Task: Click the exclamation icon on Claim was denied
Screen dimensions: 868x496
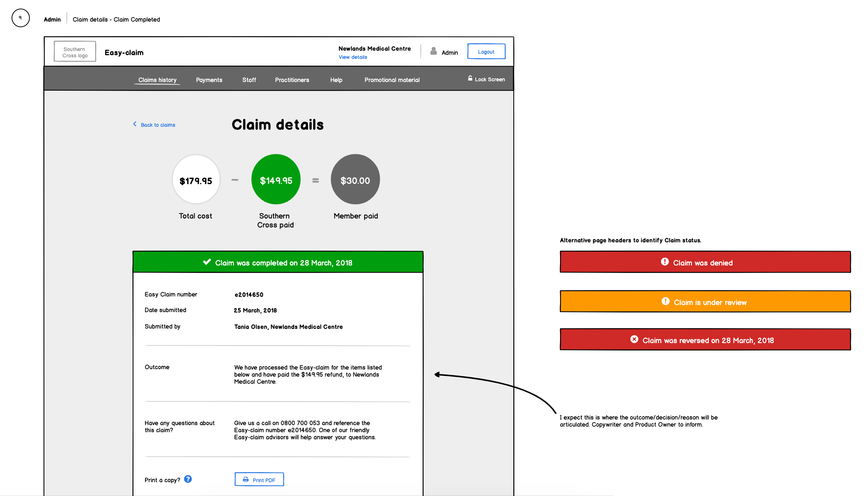Action: tap(665, 262)
